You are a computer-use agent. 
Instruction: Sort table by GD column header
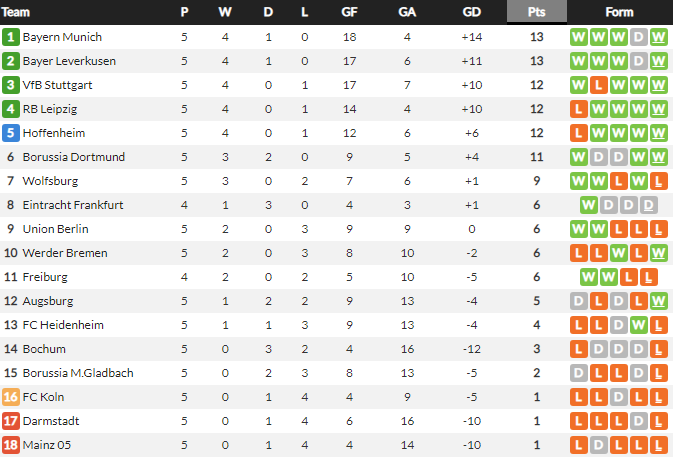pos(471,12)
